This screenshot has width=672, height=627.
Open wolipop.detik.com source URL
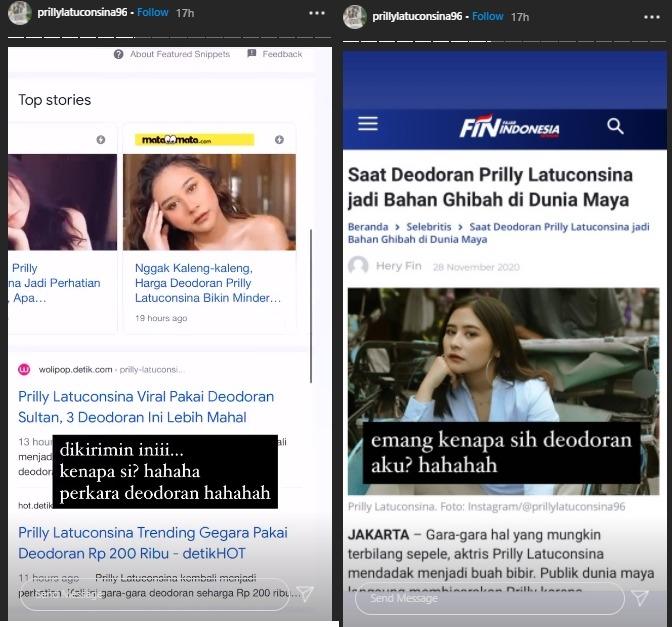111,369
